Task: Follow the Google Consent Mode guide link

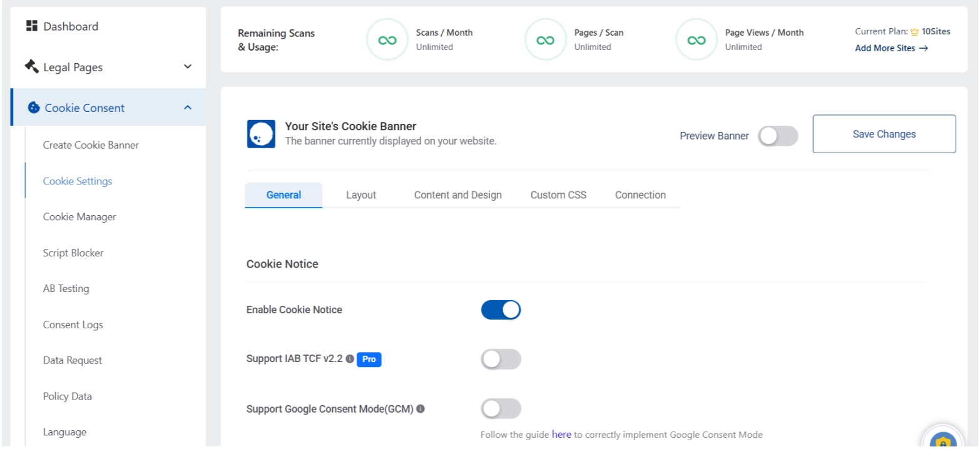Action: point(561,434)
